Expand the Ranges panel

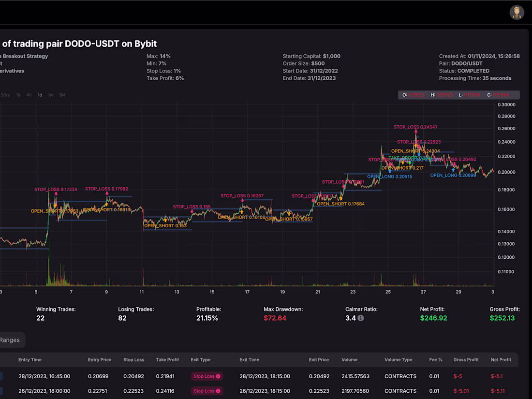click(x=10, y=340)
